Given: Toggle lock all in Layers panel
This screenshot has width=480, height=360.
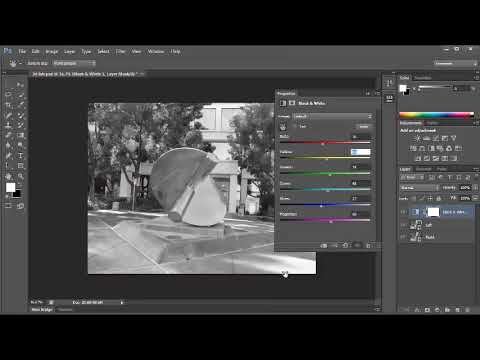Looking at the screenshot, I should 439,198.
